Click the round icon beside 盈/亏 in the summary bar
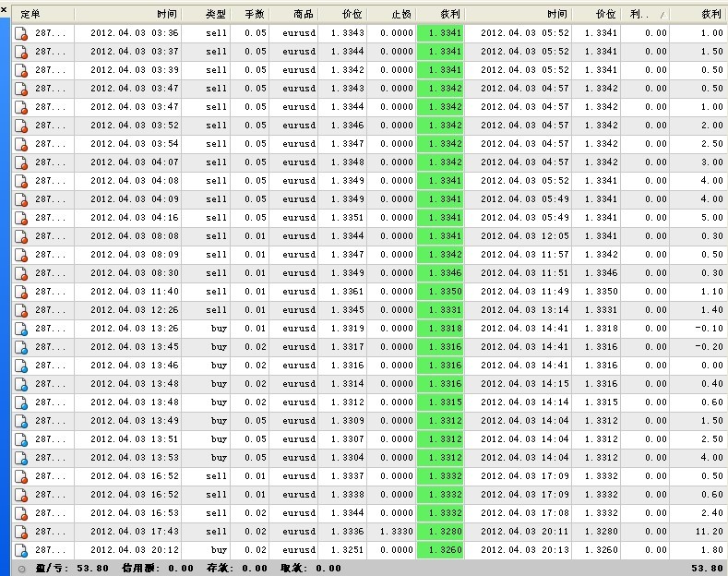This screenshot has height=576, width=728. coord(21,569)
